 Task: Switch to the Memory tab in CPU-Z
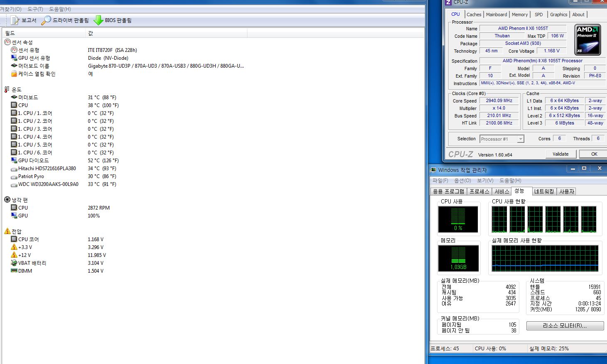(x=520, y=15)
